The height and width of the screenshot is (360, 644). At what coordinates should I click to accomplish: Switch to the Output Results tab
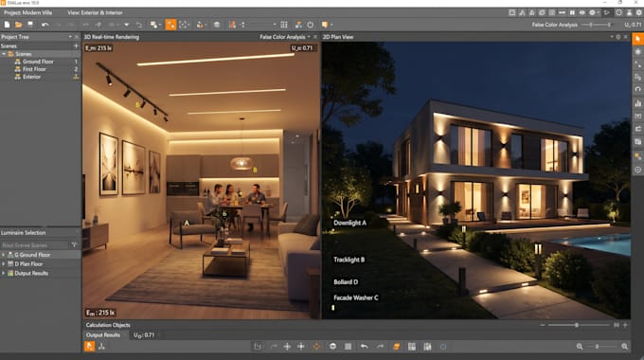(x=102, y=335)
